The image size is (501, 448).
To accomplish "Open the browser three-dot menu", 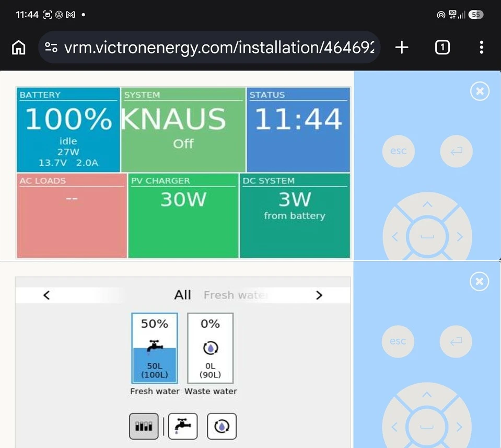I will point(481,48).
